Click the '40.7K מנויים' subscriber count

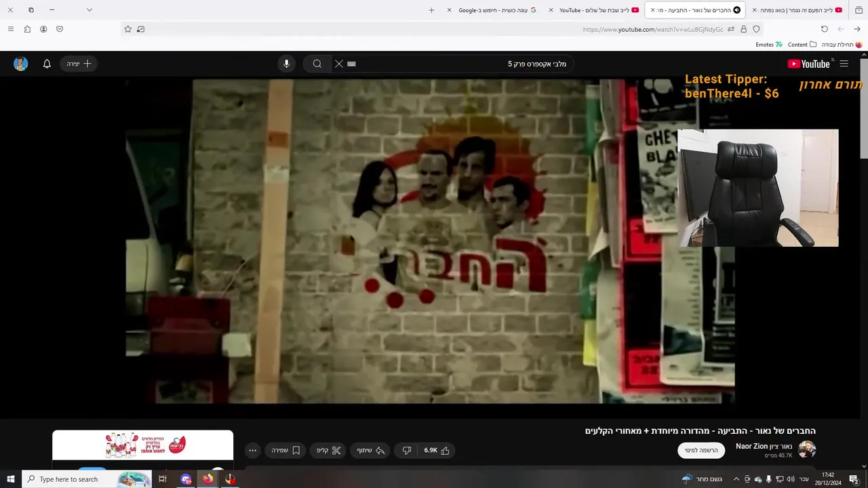click(778, 455)
